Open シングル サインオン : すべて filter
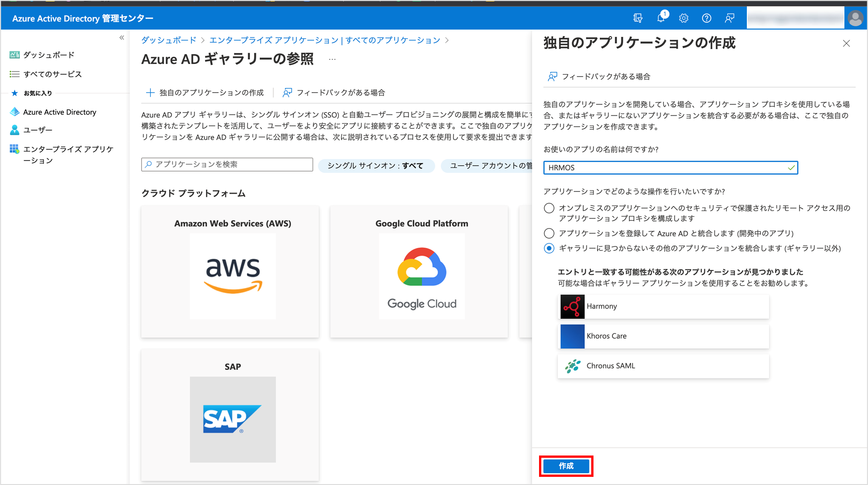This screenshot has height=485, width=868. click(376, 166)
